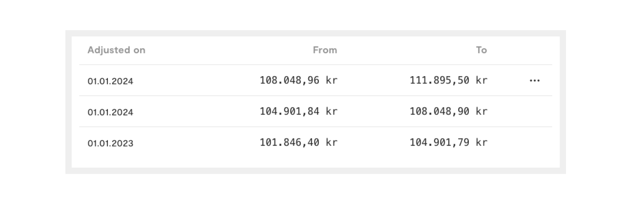Image resolution: width=644 pixels, height=216 pixels.
Task: Click the "kr" after 104.901,79
Action: 481,143
